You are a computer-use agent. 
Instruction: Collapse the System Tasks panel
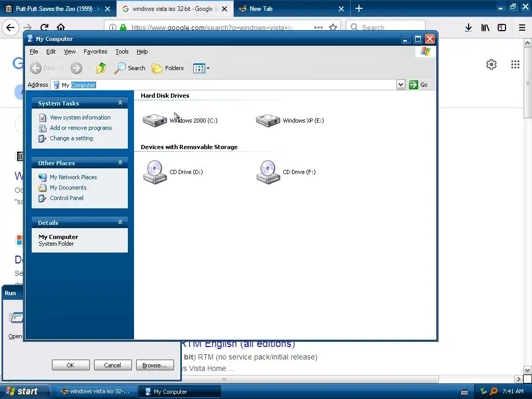(120, 103)
